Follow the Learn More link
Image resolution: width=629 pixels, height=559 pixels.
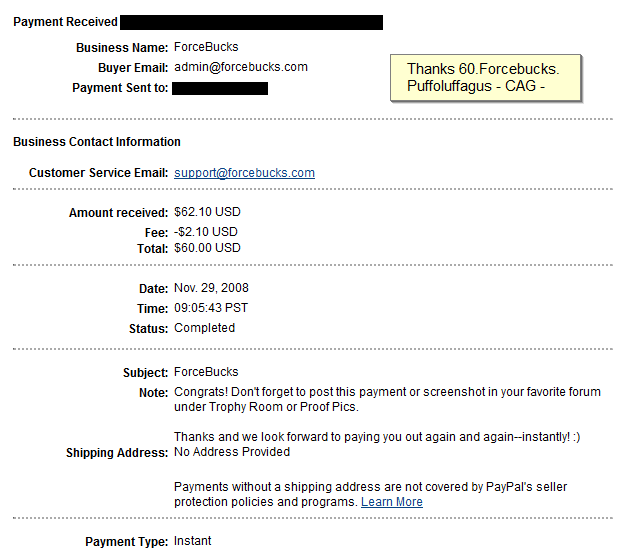(x=392, y=502)
